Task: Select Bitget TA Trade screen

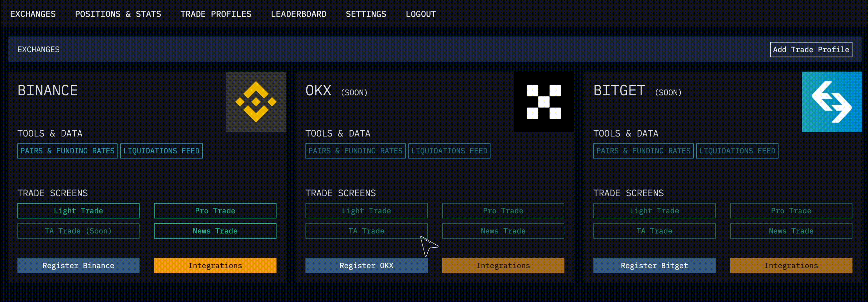Action: (x=654, y=231)
